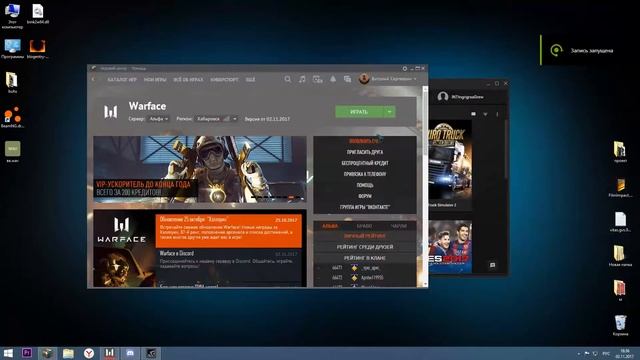Viewport: 640px width, 360px height.
Task: Open the 'ЕЩЁ' more menu
Action: [x=250, y=80]
